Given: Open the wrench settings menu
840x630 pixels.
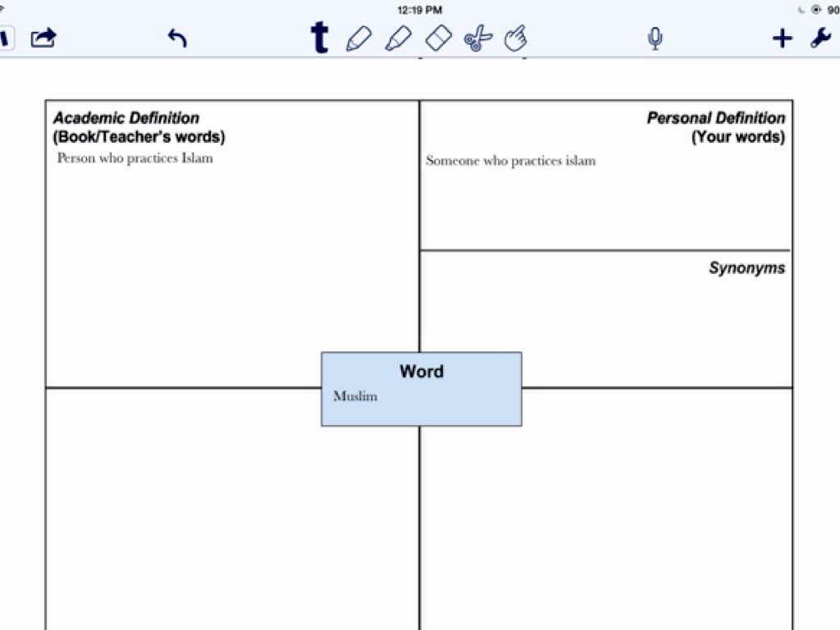Looking at the screenshot, I should [x=820, y=38].
